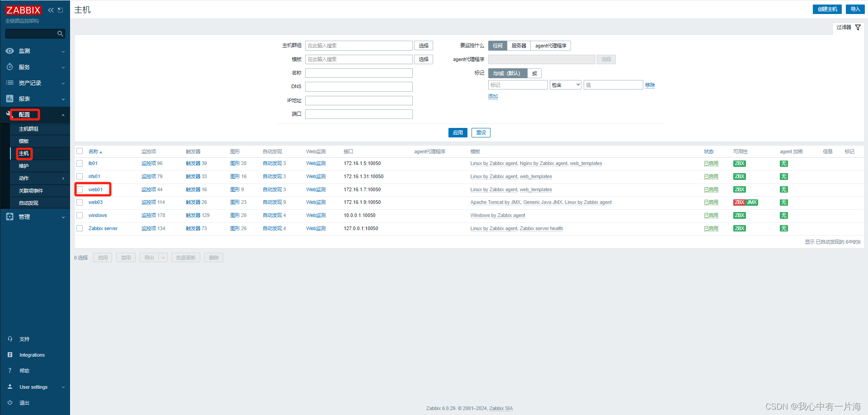Click the eye icon for 监测
The image size is (868, 415).
[9, 51]
